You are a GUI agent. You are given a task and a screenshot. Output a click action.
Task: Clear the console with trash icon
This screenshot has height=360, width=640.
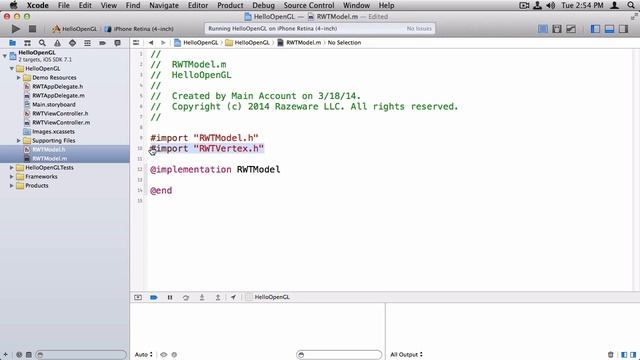tap(611, 354)
